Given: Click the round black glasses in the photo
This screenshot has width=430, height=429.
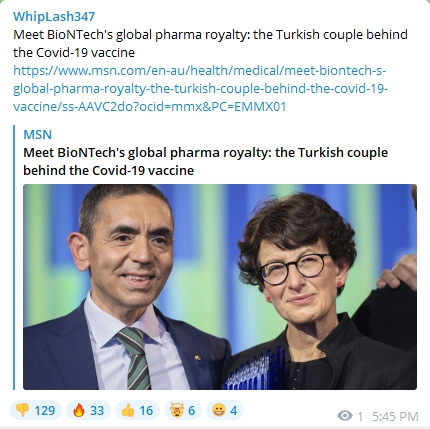Looking at the screenshot, I should (294, 268).
